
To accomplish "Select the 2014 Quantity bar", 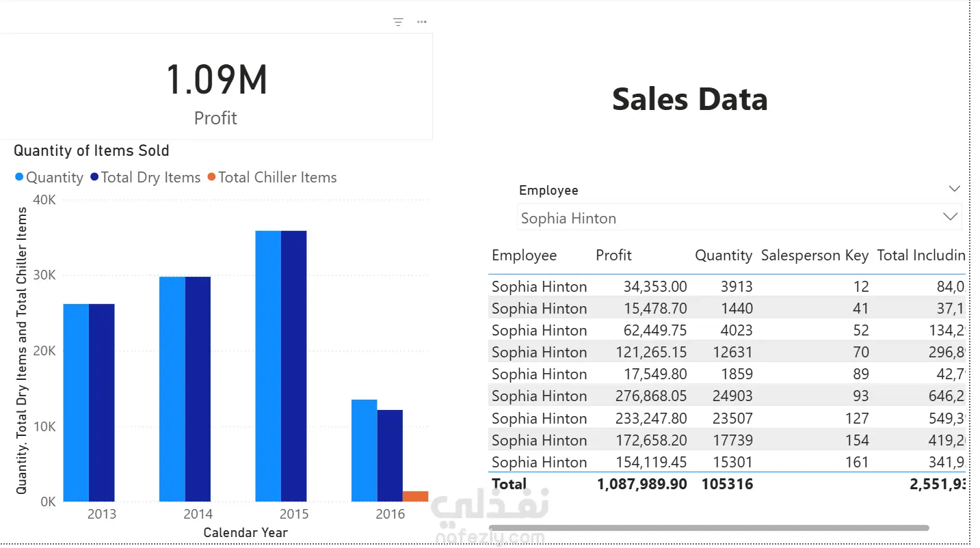I will tap(172, 389).
